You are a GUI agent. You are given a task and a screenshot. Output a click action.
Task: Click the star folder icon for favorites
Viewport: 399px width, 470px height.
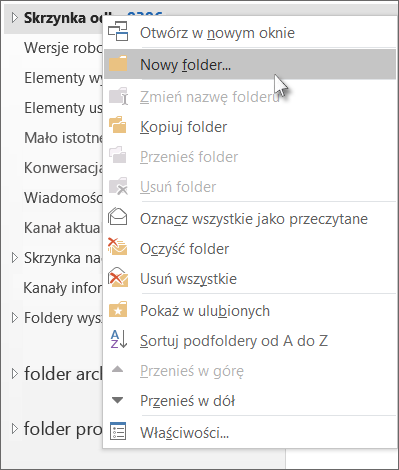point(118,309)
